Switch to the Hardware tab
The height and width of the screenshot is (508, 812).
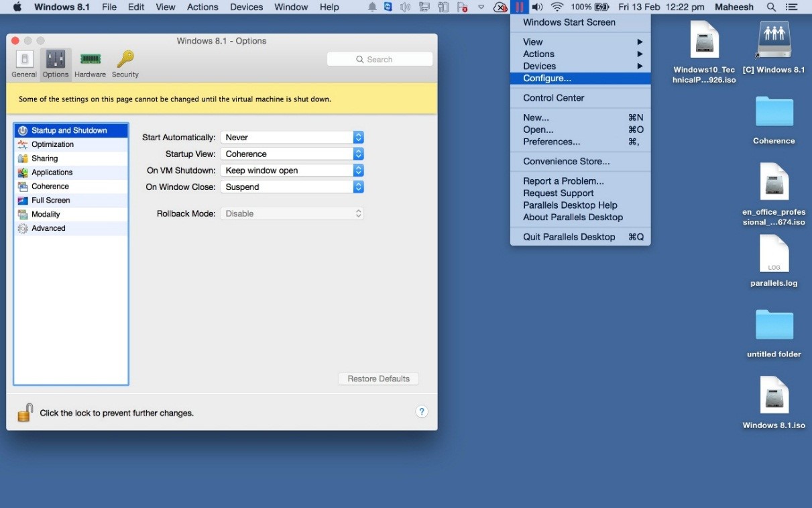[x=90, y=64]
